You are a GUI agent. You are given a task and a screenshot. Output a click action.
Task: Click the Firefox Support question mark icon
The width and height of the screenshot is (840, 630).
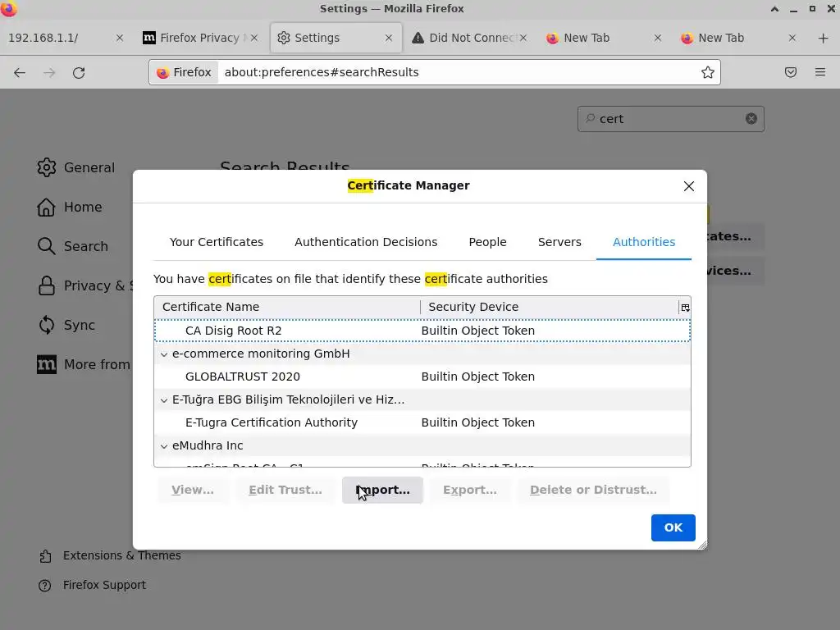click(45, 586)
